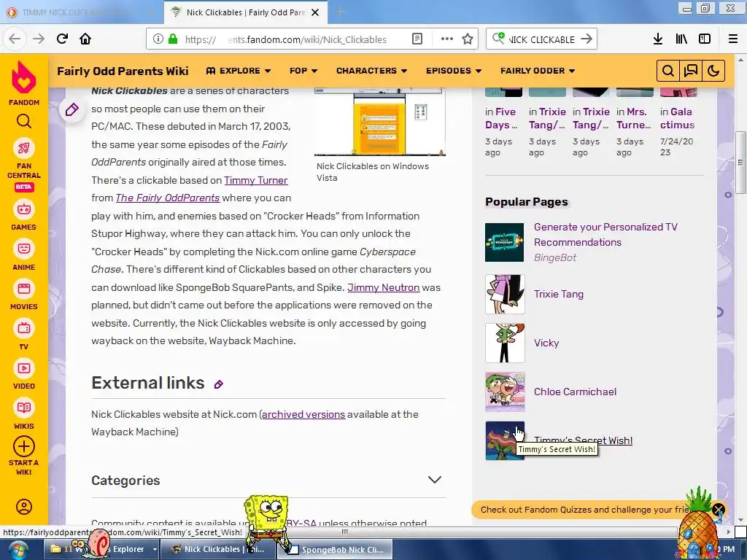Go back with browser back arrow
The height and width of the screenshot is (560, 747).
click(15, 39)
